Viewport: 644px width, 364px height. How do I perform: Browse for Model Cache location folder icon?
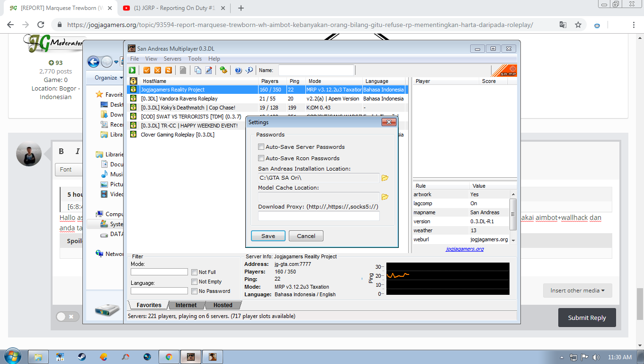[x=385, y=197]
